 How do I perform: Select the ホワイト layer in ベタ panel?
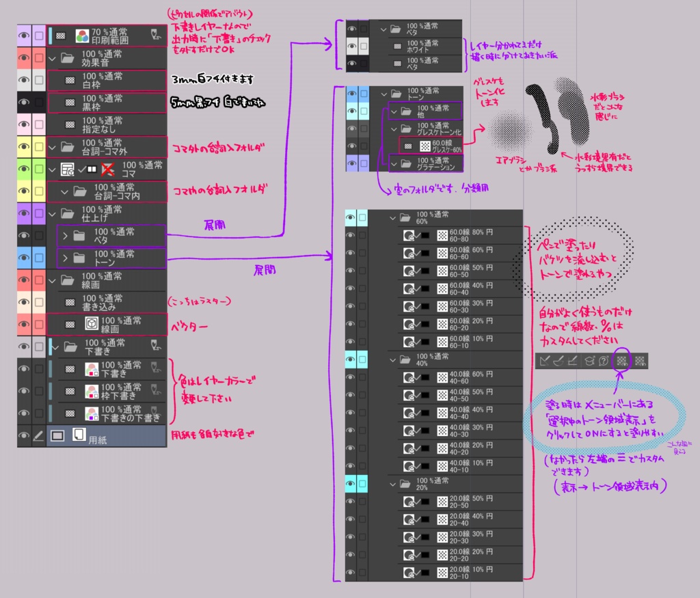(416, 46)
